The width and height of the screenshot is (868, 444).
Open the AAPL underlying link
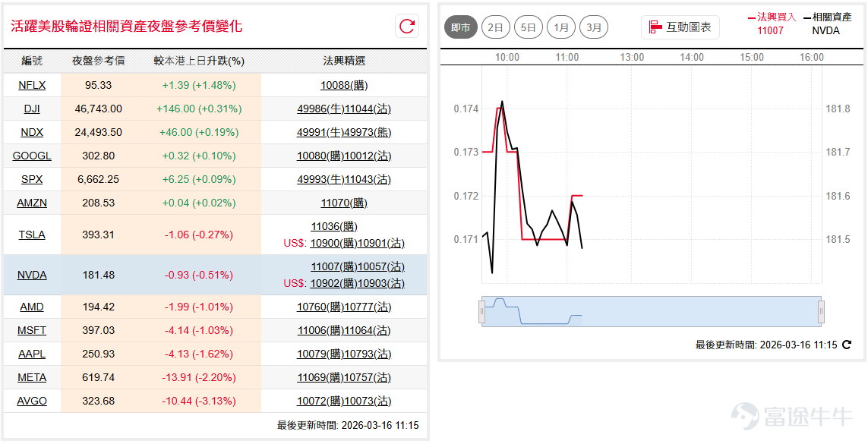32,354
